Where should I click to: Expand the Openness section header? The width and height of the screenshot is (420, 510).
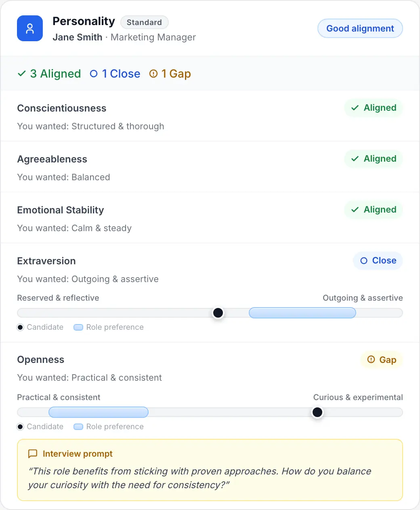[x=40, y=360]
